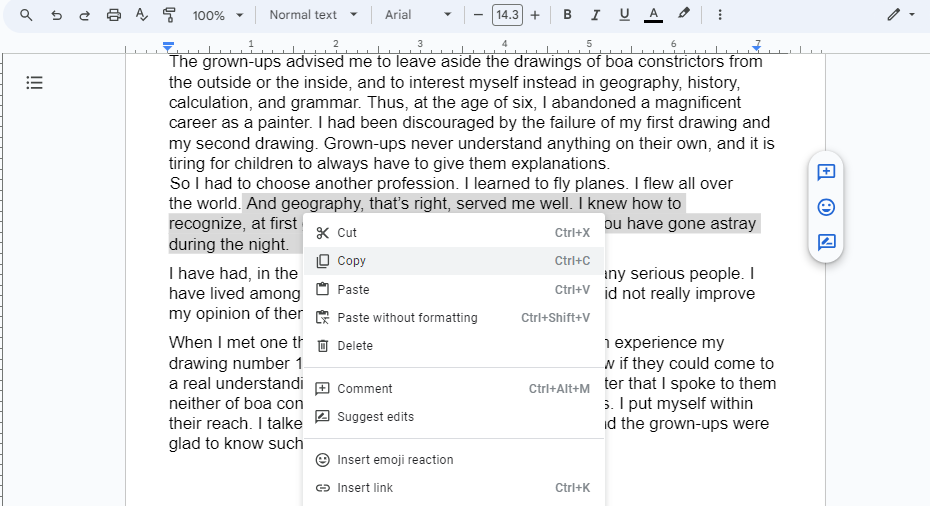Choose Copy from the context menu
Viewport: 930px width, 506px height.
click(x=352, y=261)
